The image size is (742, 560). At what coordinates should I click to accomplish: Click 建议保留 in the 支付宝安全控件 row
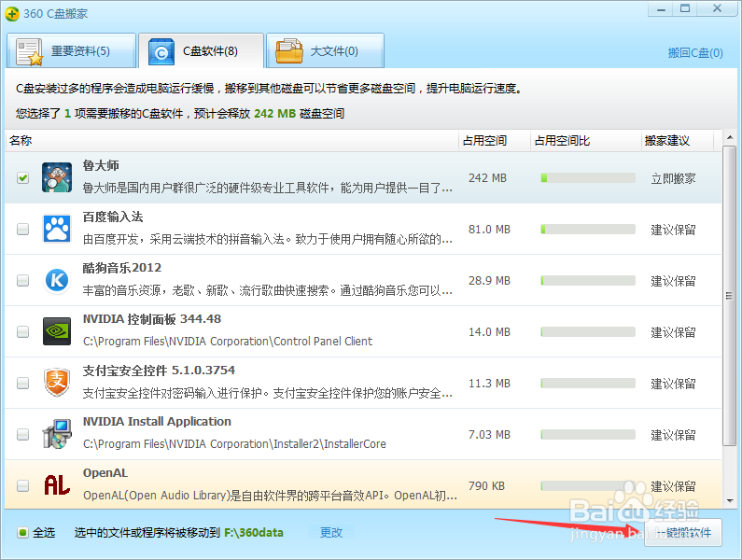pyautogui.click(x=673, y=384)
